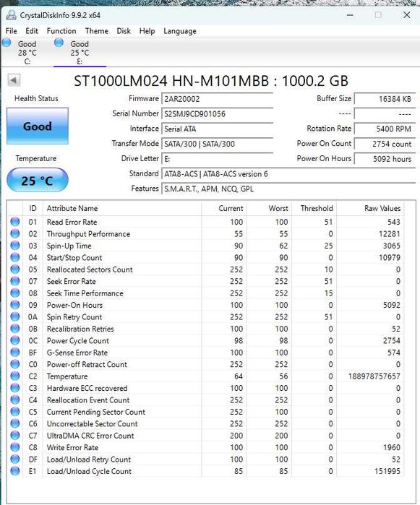Viewport: 420px width, 505px height.
Task: Click the ID column header
Action: [33, 208]
